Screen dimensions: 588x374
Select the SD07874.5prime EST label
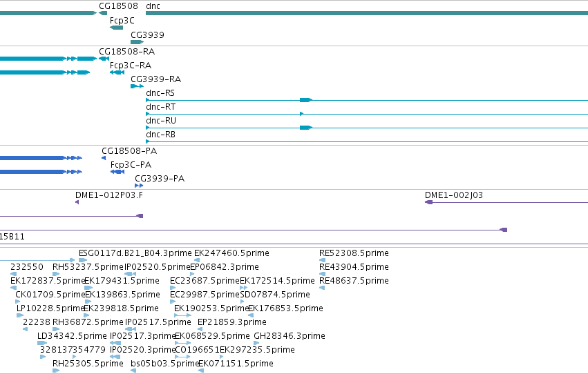pyautogui.click(x=275, y=295)
